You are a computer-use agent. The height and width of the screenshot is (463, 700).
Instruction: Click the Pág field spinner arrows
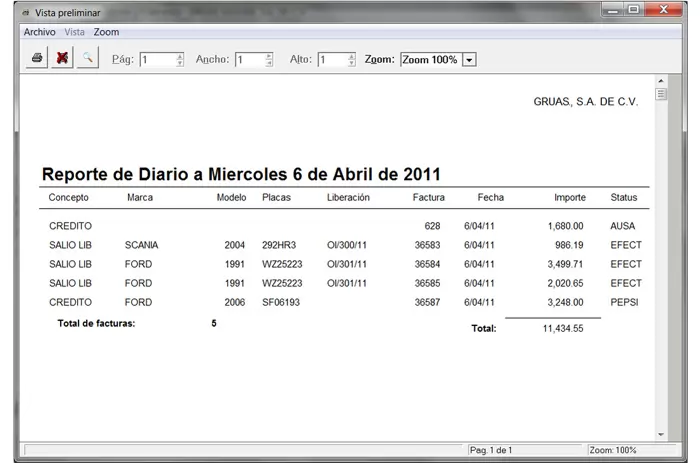tap(180, 60)
